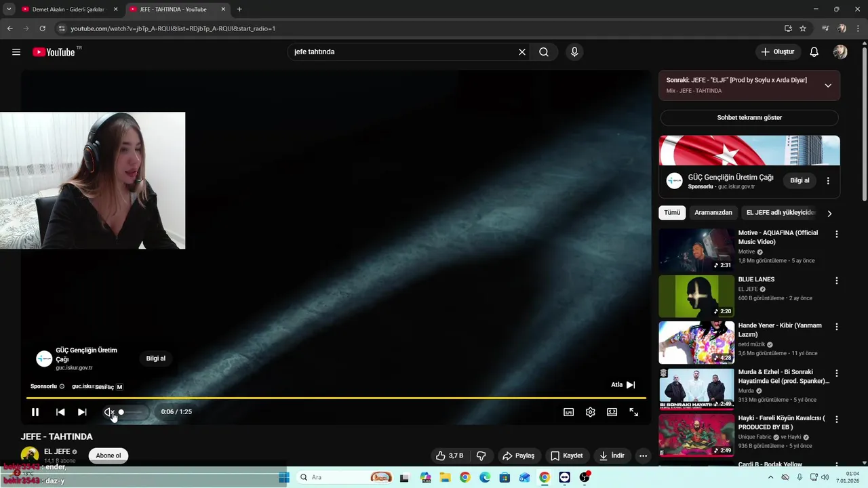Open the YouTube account avatar menu
The image size is (868, 488).
click(840, 52)
